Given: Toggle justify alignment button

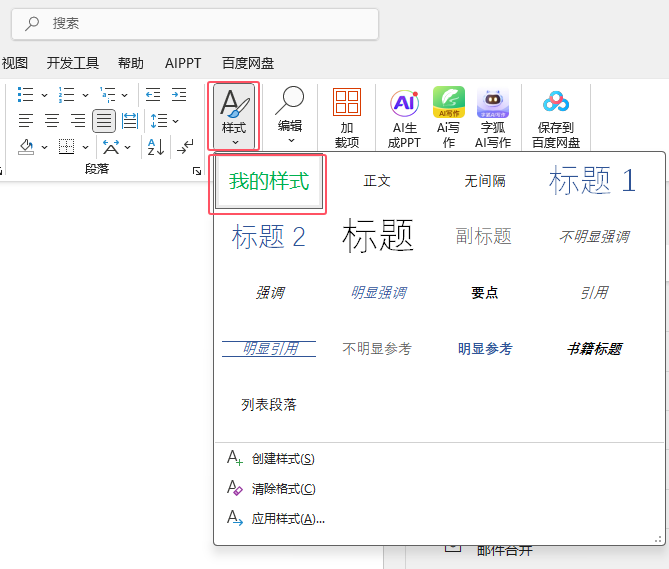Looking at the screenshot, I should 104,121.
